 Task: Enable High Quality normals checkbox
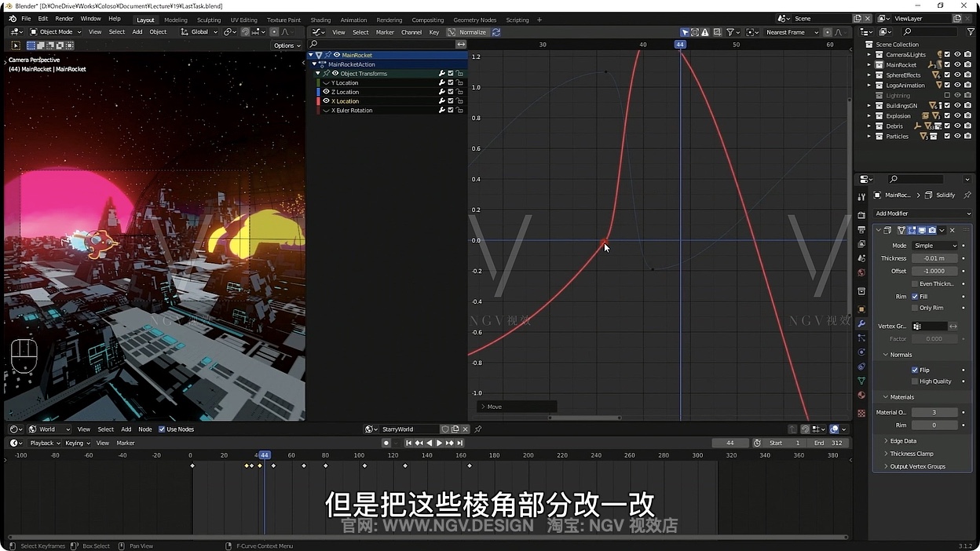coord(915,381)
